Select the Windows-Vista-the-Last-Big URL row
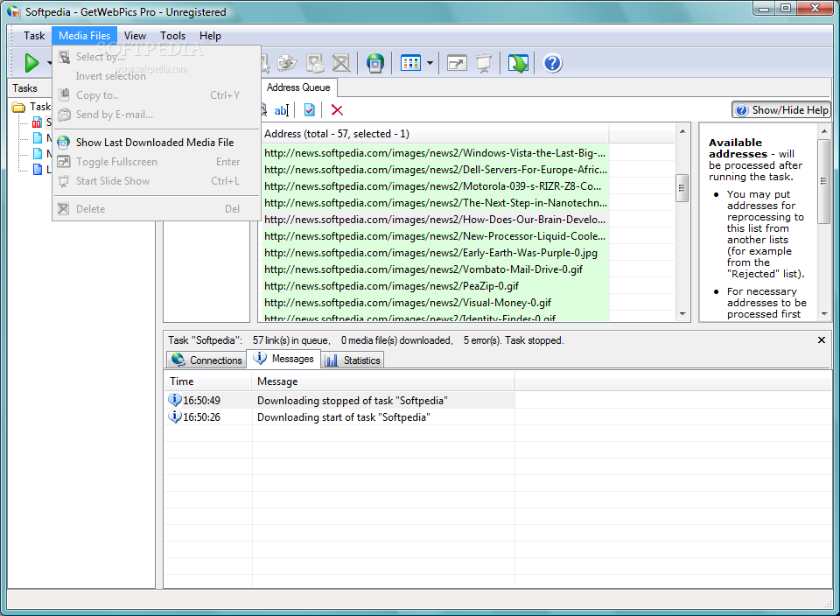The height and width of the screenshot is (616, 840). [x=435, y=153]
